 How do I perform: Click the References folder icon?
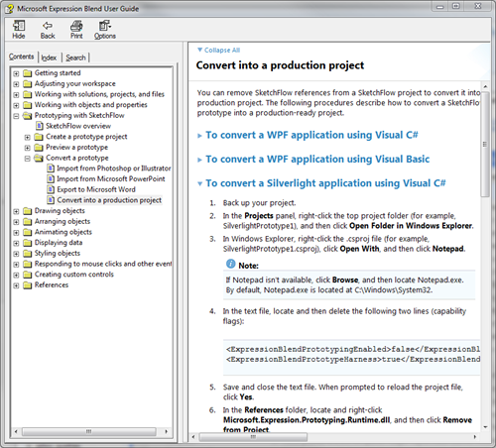pyautogui.click(x=28, y=284)
